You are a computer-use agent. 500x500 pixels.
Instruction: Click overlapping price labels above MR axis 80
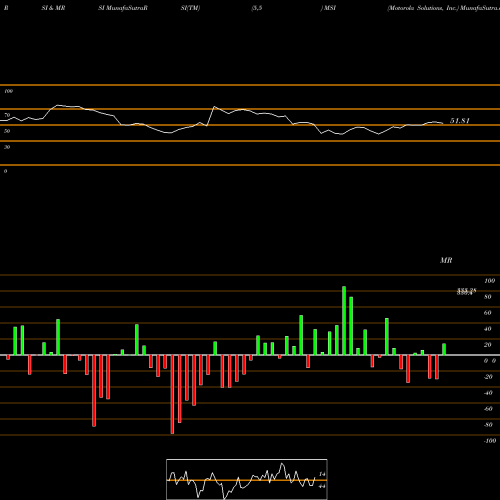tap(466, 292)
